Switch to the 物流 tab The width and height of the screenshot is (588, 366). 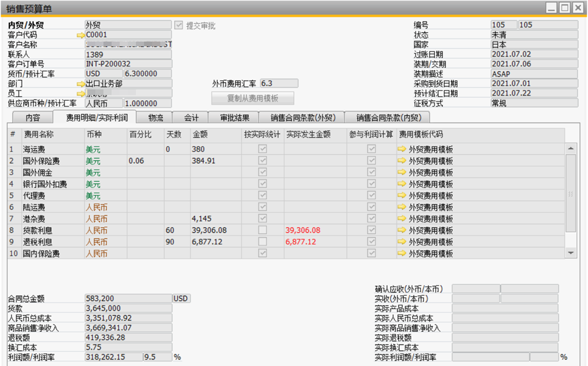[155, 118]
